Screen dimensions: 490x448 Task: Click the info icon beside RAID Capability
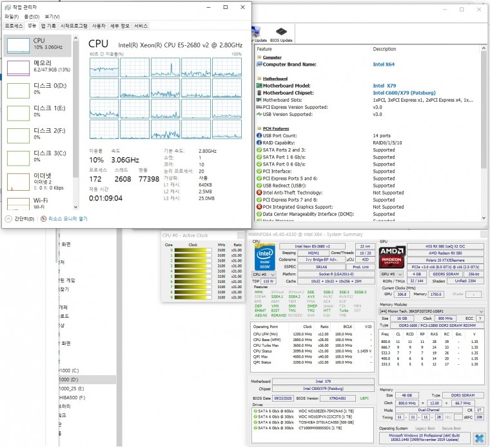click(259, 142)
